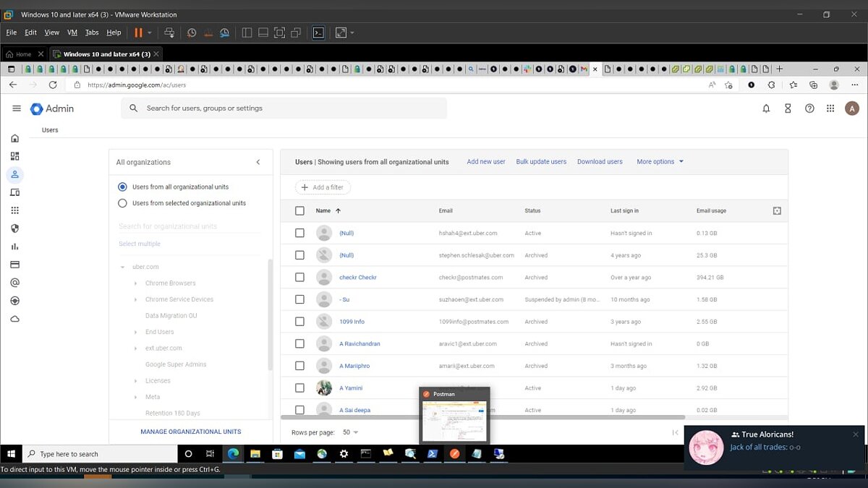Click the horizontal scrollbar under users table

482,417
